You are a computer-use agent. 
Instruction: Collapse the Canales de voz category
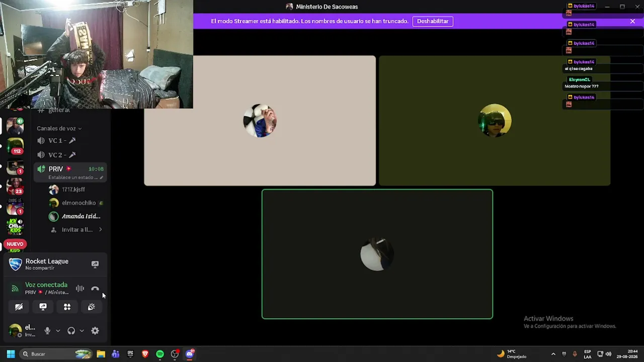(59, 128)
